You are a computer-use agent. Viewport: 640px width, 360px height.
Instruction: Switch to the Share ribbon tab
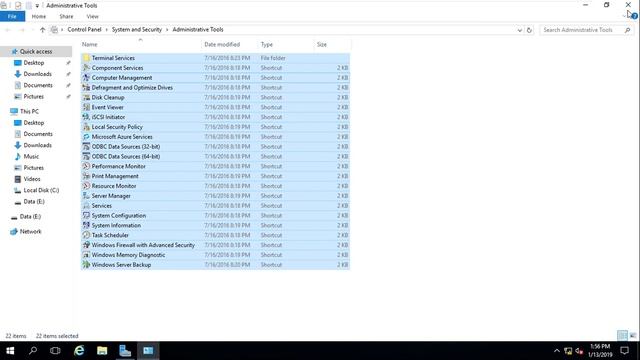click(66, 16)
